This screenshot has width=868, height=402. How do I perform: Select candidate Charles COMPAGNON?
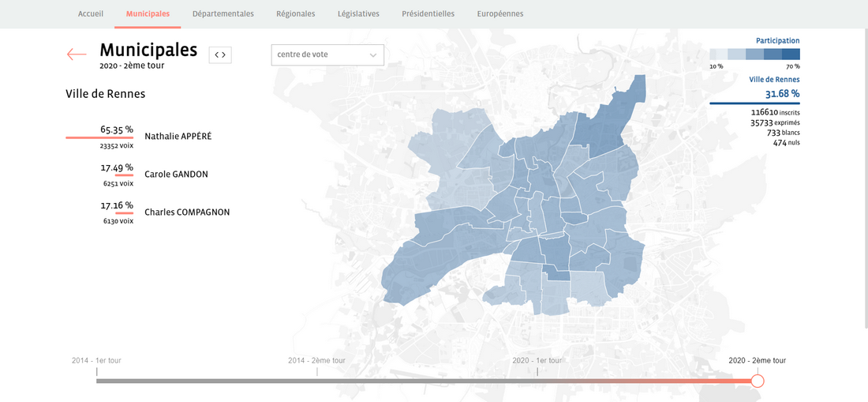pos(187,212)
